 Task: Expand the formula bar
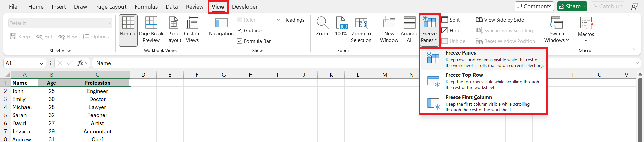click(x=637, y=63)
